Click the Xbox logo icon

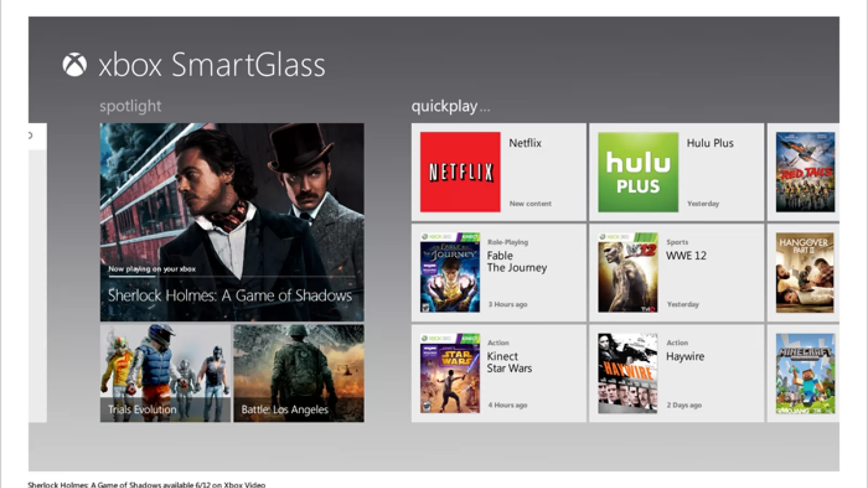74,65
